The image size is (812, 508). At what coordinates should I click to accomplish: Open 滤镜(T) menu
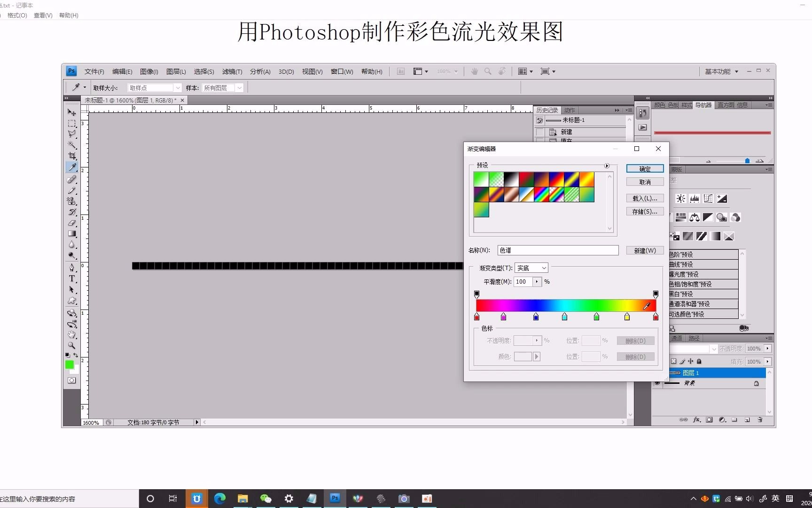coord(232,71)
